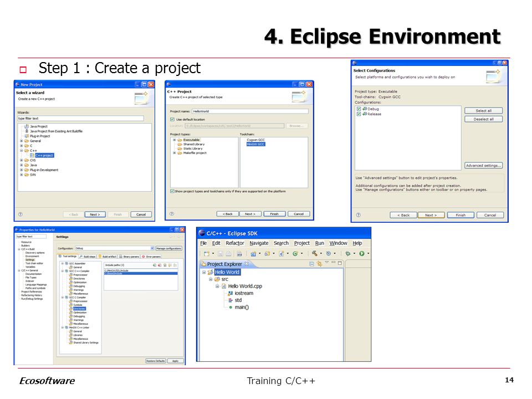Click the Debug bug icon in Eclipse toolbar
Screen dimensions: 532x399
tap(348, 253)
